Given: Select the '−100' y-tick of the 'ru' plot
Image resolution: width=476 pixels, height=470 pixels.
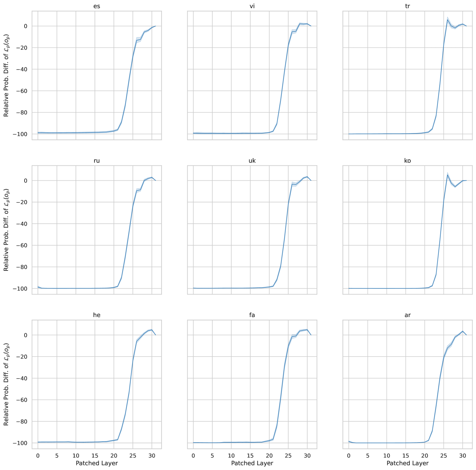Looking at the screenshot, I should coord(20,289).
